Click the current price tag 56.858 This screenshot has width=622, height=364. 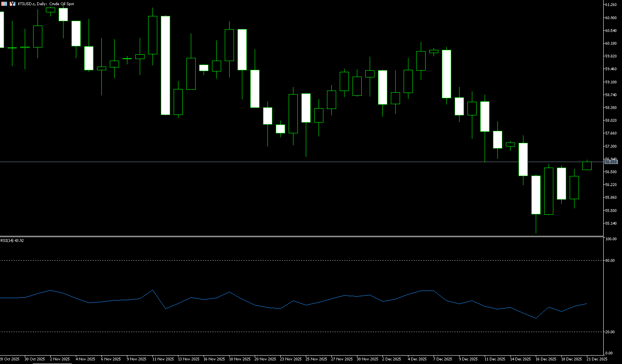tap(611, 162)
